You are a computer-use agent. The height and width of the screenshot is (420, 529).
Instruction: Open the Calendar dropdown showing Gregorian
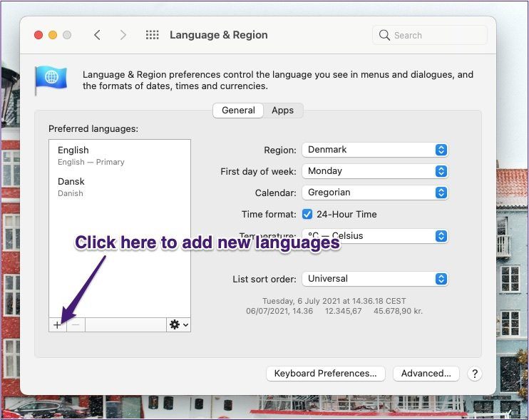coord(375,193)
